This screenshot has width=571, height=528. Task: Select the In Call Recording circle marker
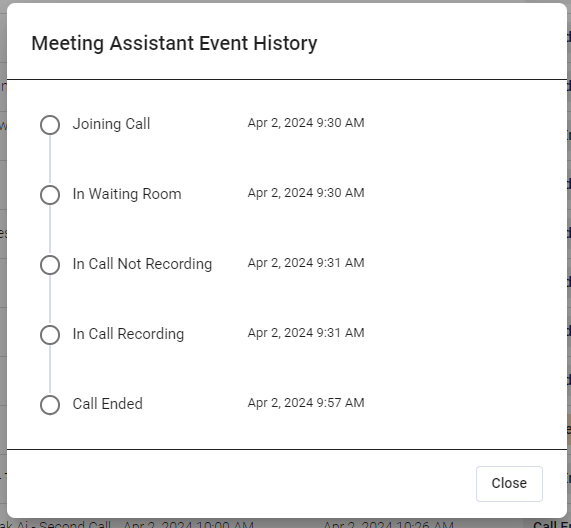point(50,335)
